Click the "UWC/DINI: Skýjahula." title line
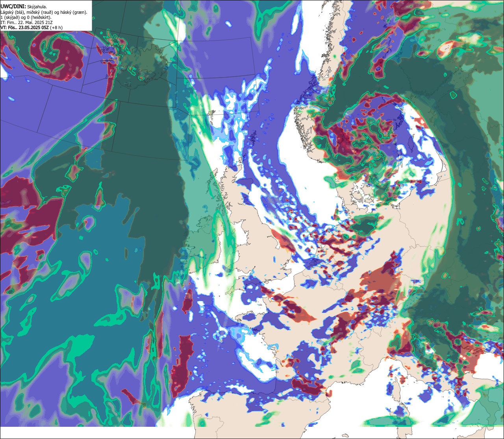 [x=24, y=6]
